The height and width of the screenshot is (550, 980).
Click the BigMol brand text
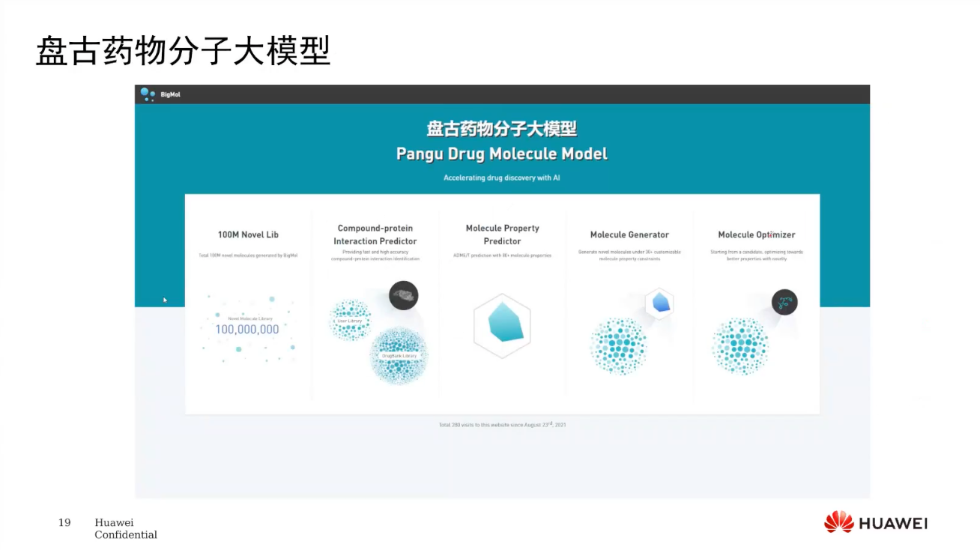(170, 94)
